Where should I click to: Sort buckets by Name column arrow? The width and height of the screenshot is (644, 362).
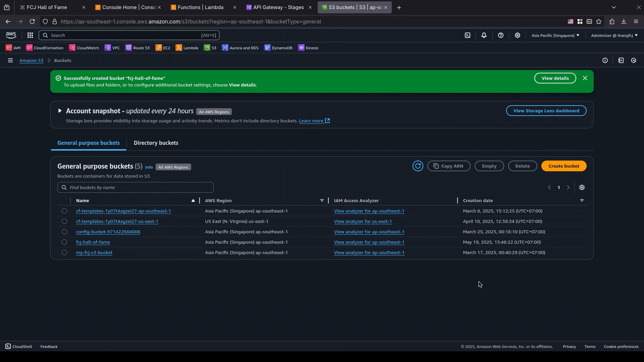tap(193, 200)
